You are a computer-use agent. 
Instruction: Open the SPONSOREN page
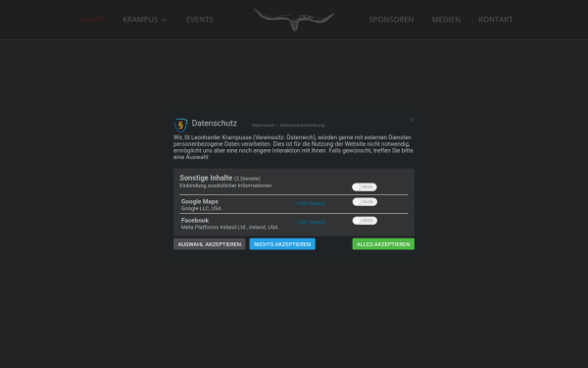(x=391, y=20)
